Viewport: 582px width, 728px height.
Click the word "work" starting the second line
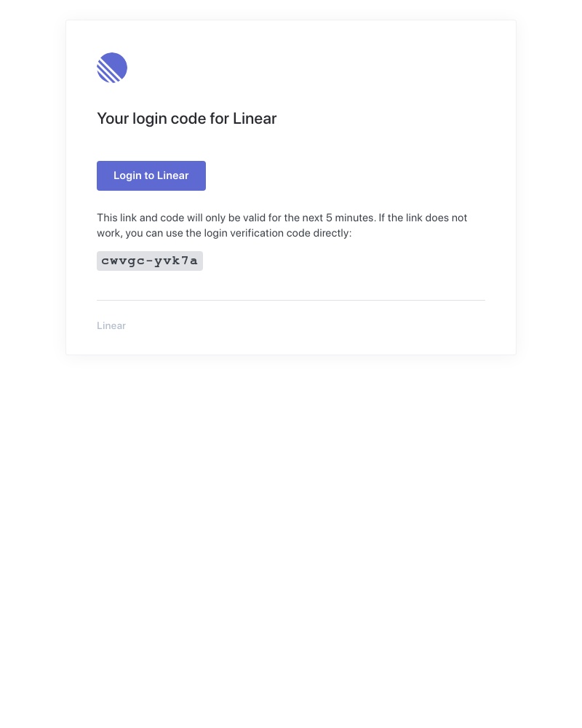tap(108, 233)
